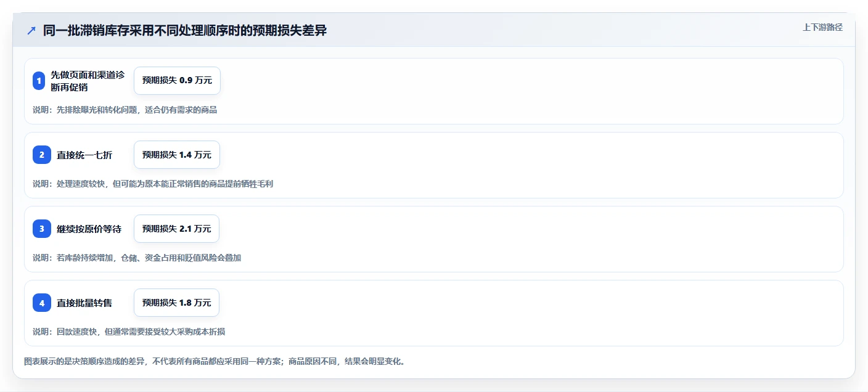Click the number 3 step badge

[x=42, y=229]
